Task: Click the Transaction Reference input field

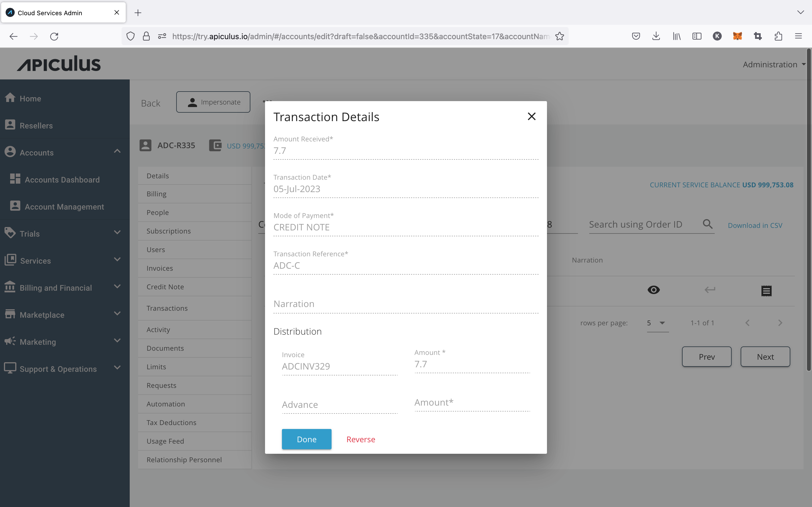Action: (x=406, y=265)
